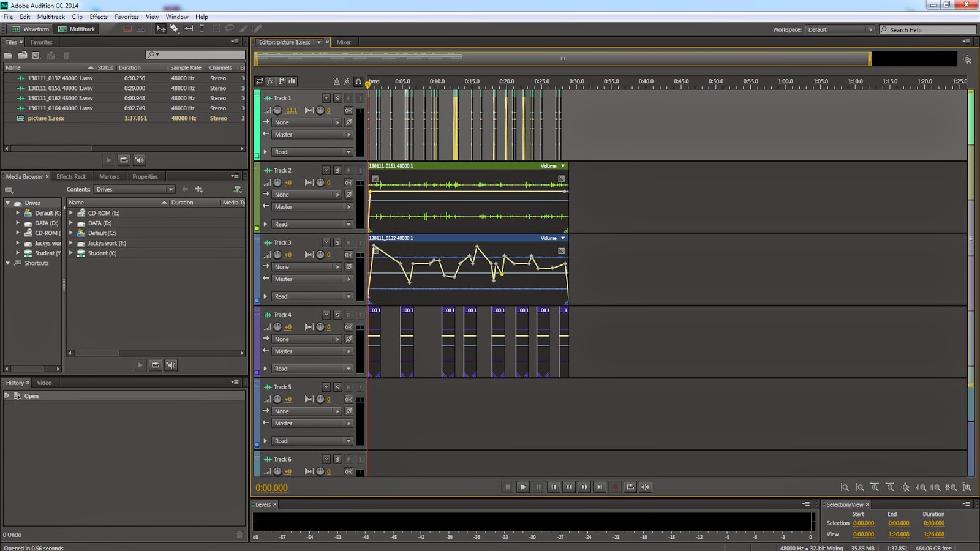Screen dimensions: 980x551
Task: Click the Play button in transport controls
Action: [523, 487]
